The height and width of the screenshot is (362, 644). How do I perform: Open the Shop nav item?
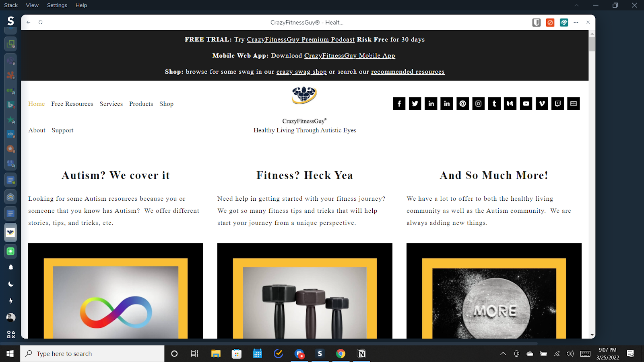(x=167, y=104)
